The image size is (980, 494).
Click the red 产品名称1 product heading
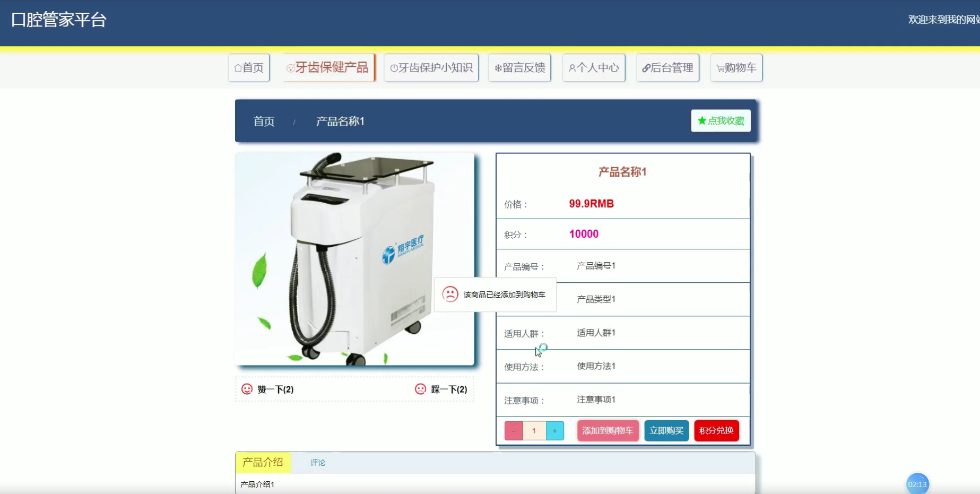(622, 172)
